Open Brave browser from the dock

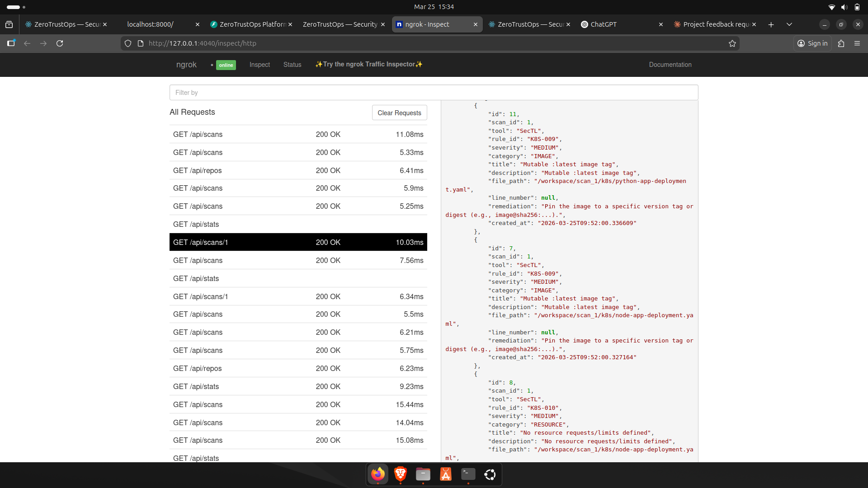[400, 474]
